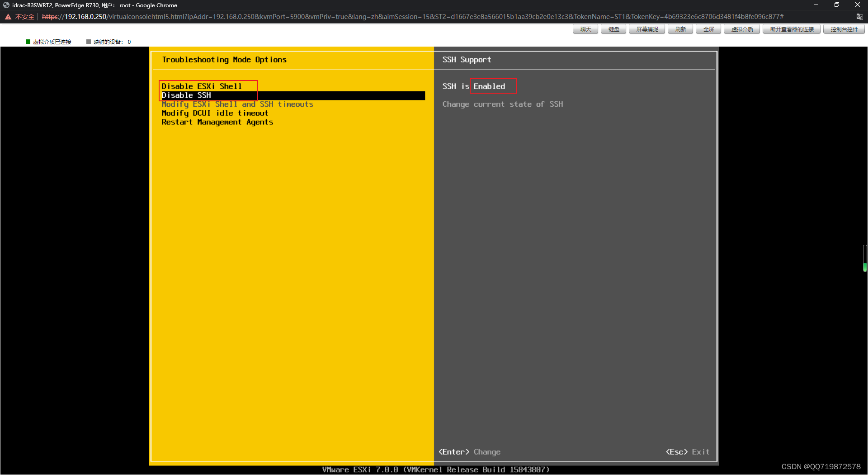868x475 pixels.
Task: Click the not-secure warning icon in address bar
Action: tap(8, 17)
